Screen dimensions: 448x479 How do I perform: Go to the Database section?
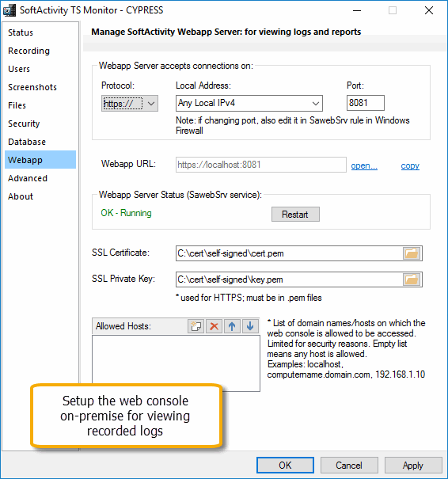click(x=27, y=142)
